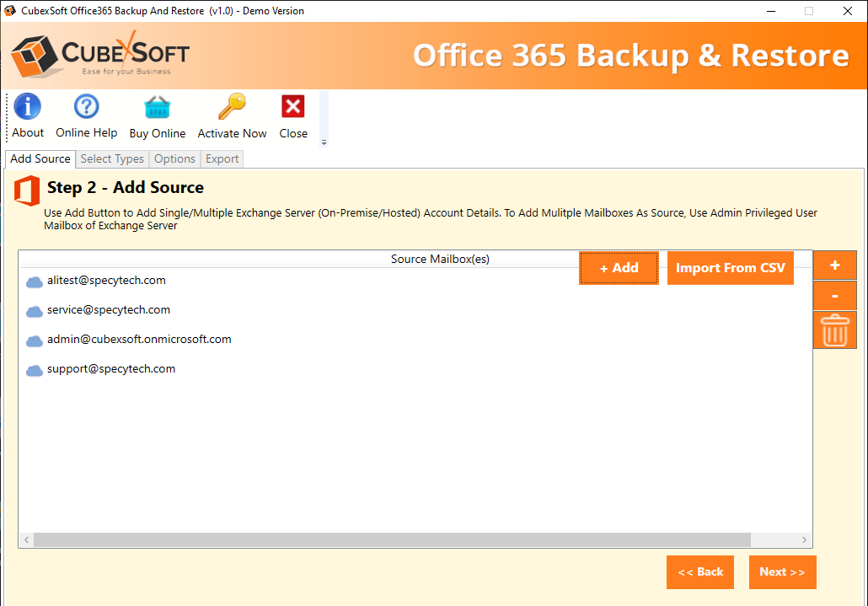Screen dimensions: 868x606
Task: Click the trash delete mailbox icon
Action: pyautogui.click(x=835, y=330)
